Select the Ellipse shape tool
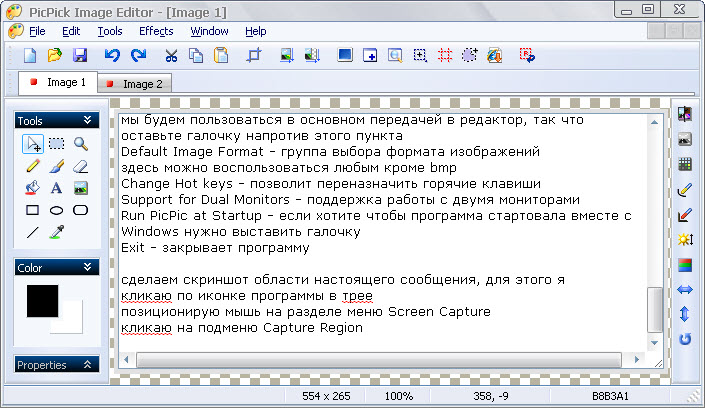Viewport: 705px width, 408px height. tap(56, 210)
